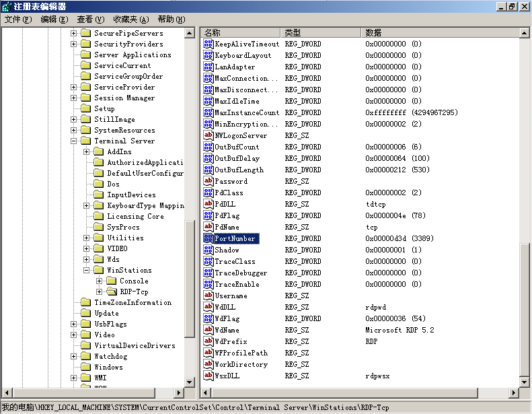Select the Licensing Core key

click(x=135, y=216)
